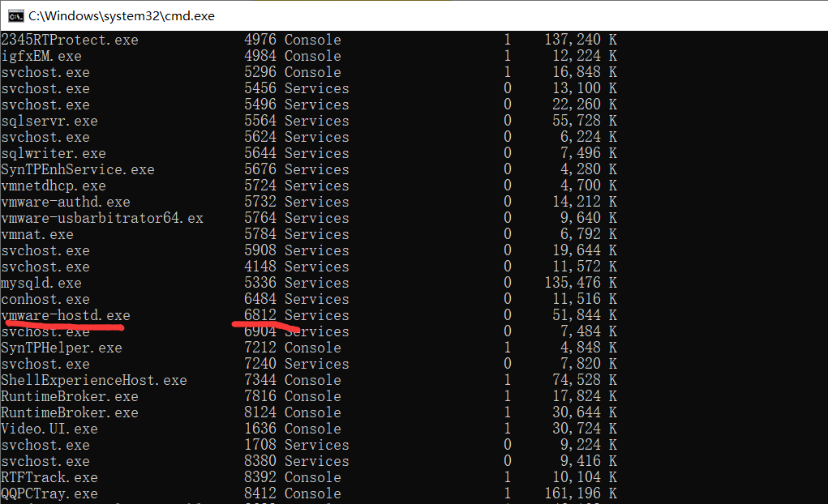Click Console session name for PID 4976

tap(312, 40)
